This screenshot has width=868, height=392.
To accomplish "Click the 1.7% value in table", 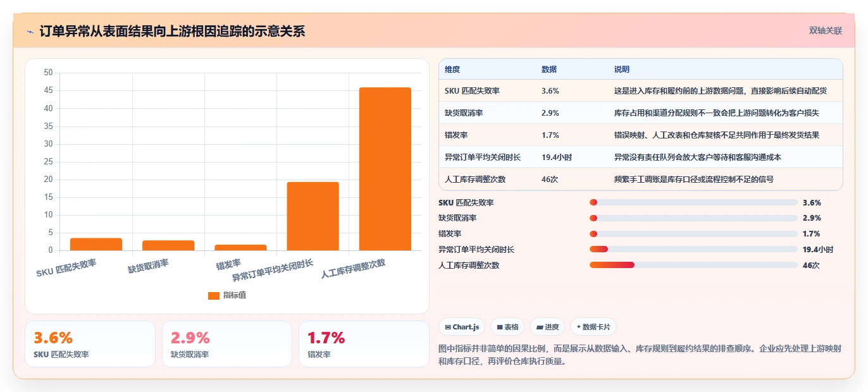I will click(550, 135).
